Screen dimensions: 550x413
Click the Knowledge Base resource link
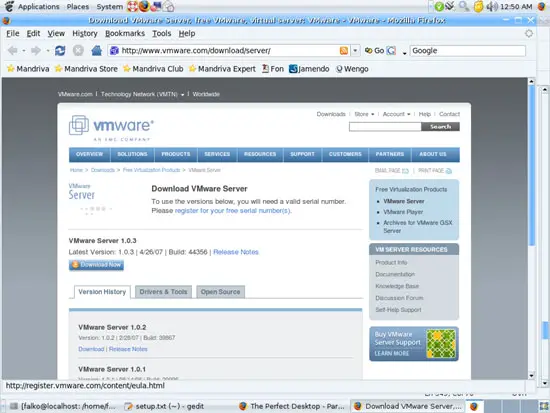click(x=397, y=286)
